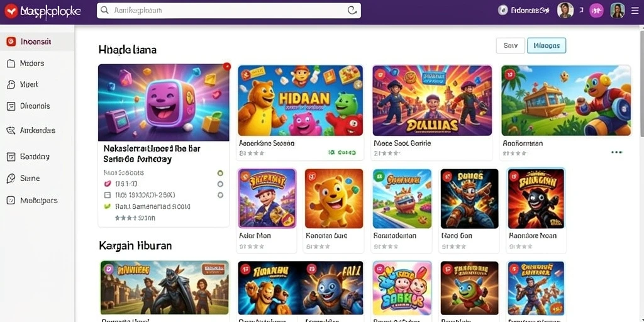This screenshot has height=322, width=644.
Task: Select the third radio circle in featured card
Action: click(220, 195)
